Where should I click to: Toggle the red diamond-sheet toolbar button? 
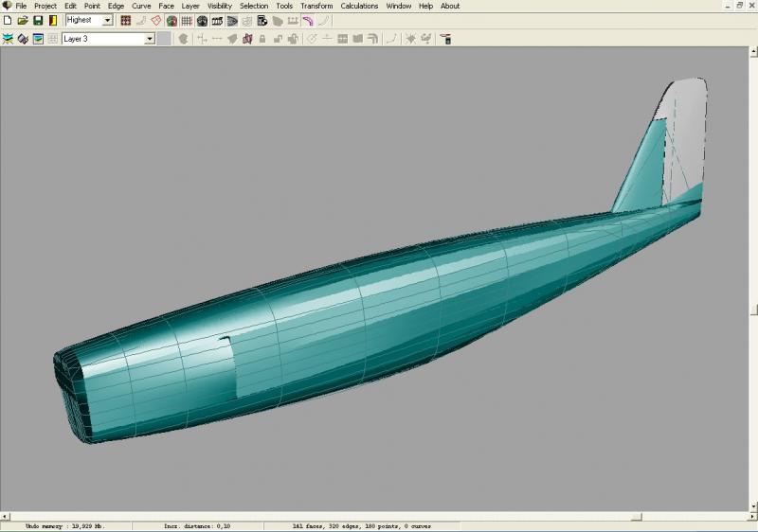(x=156, y=20)
